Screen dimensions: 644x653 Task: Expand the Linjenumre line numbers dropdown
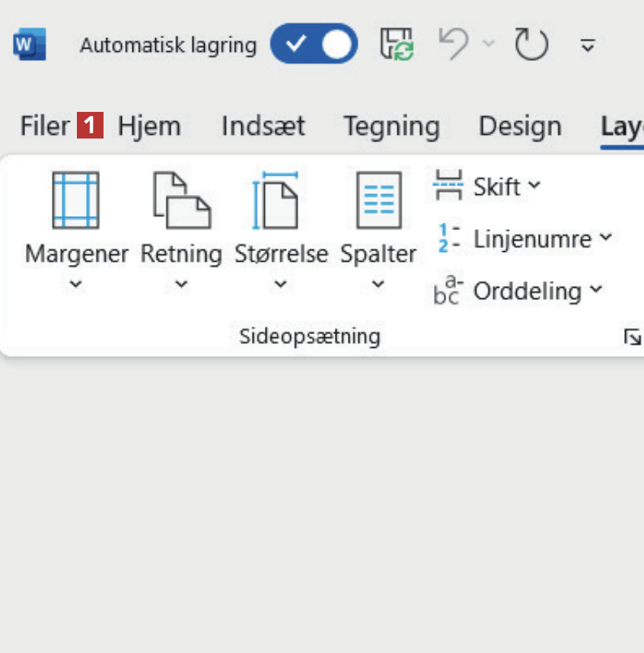click(x=524, y=239)
